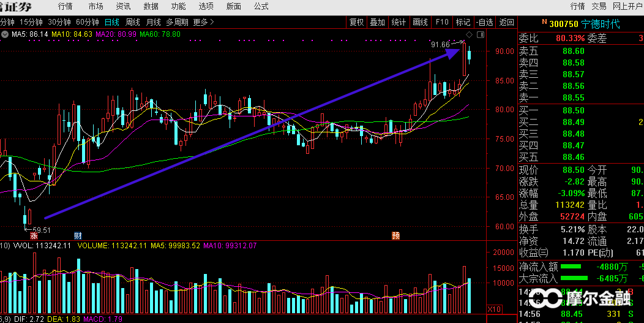
Task: Open the 多周期 multi-period selector
Action: (x=177, y=22)
